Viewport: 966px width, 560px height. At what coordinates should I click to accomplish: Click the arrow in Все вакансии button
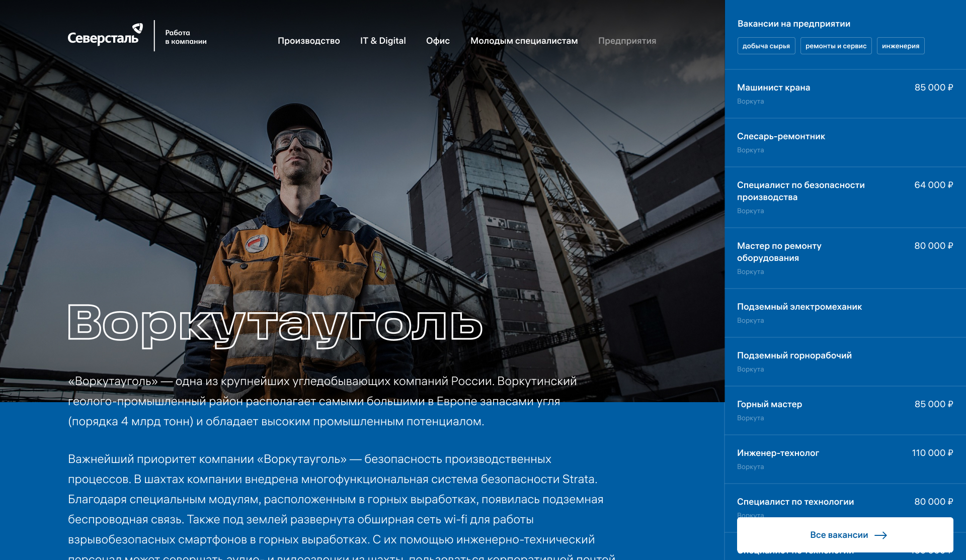click(x=880, y=535)
